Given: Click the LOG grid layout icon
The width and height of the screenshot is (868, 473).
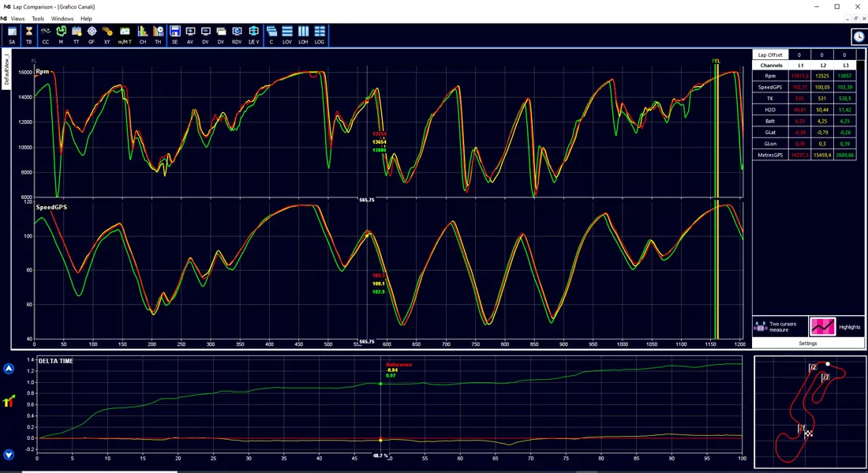Looking at the screenshot, I should click(320, 35).
